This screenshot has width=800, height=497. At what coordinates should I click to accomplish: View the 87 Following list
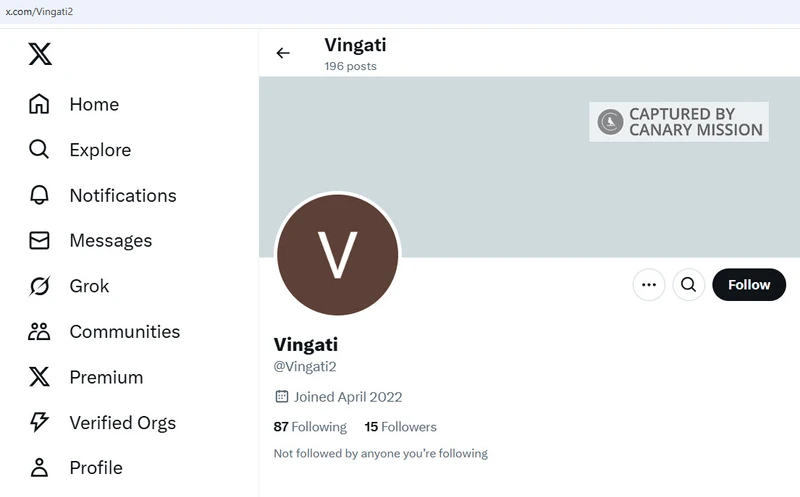(310, 427)
